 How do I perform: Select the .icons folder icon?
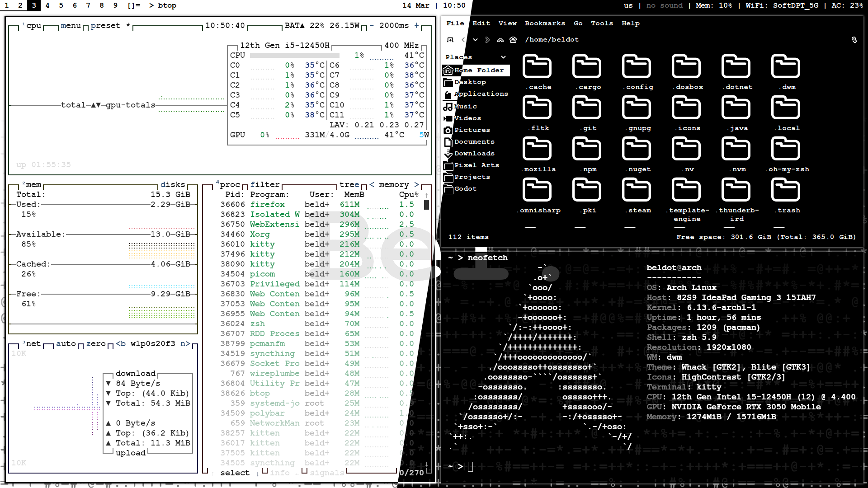686,108
